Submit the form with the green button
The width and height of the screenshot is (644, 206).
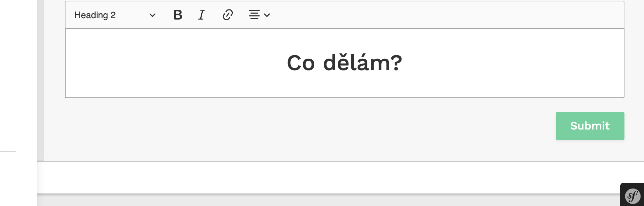click(x=590, y=126)
